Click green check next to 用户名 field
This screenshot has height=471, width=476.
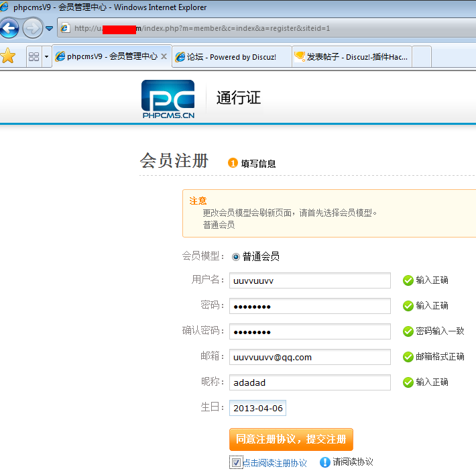(x=408, y=280)
